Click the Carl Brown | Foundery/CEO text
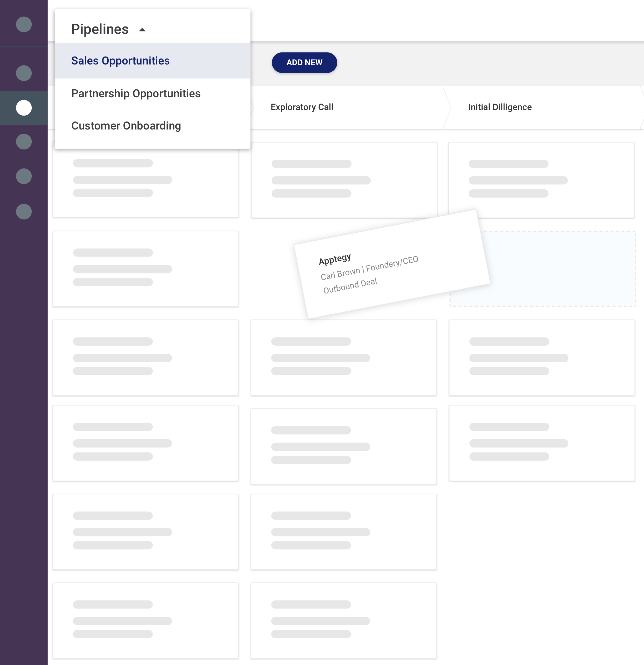644x665 pixels. 369,268
